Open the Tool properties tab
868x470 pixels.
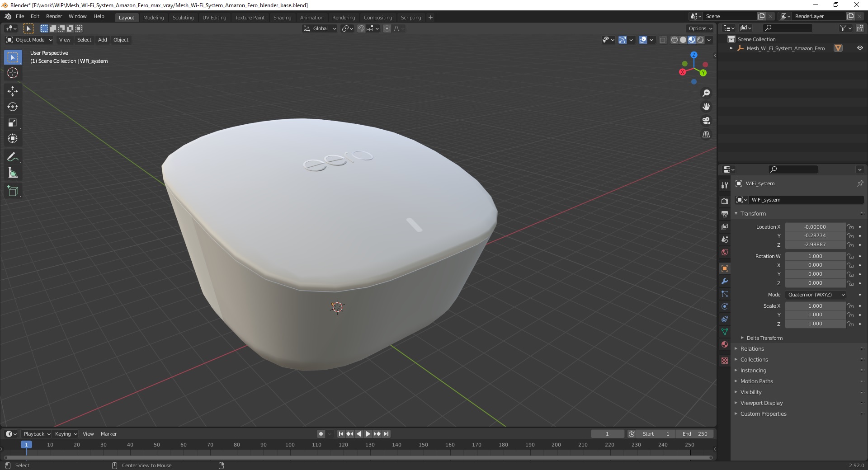tap(725, 185)
